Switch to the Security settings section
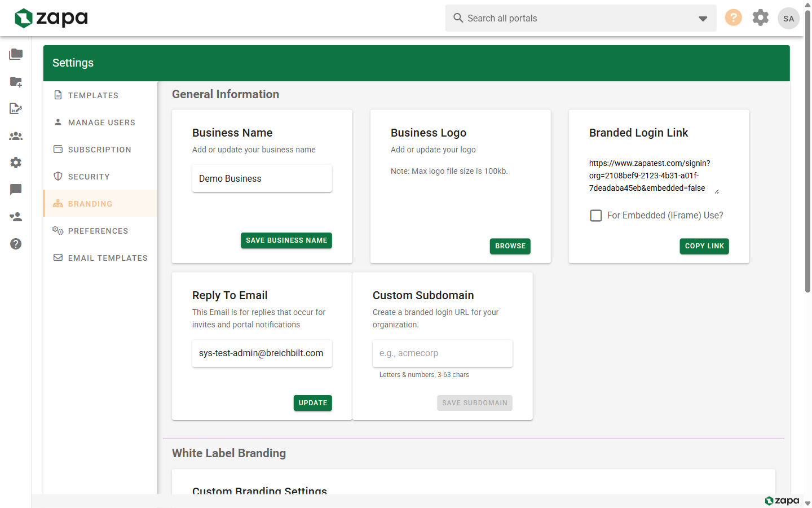This screenshot has height=508, width=812. (x=100, y=176)
